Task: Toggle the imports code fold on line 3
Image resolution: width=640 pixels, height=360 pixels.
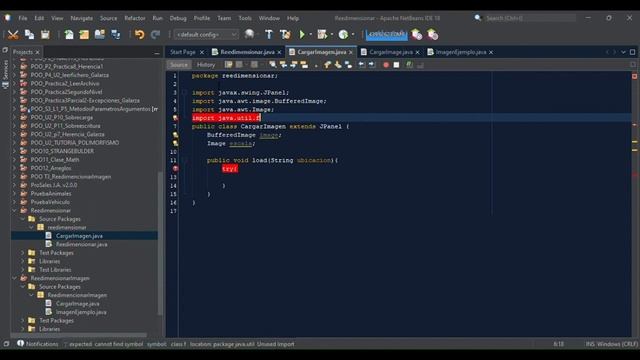Action: pos(184,93)
